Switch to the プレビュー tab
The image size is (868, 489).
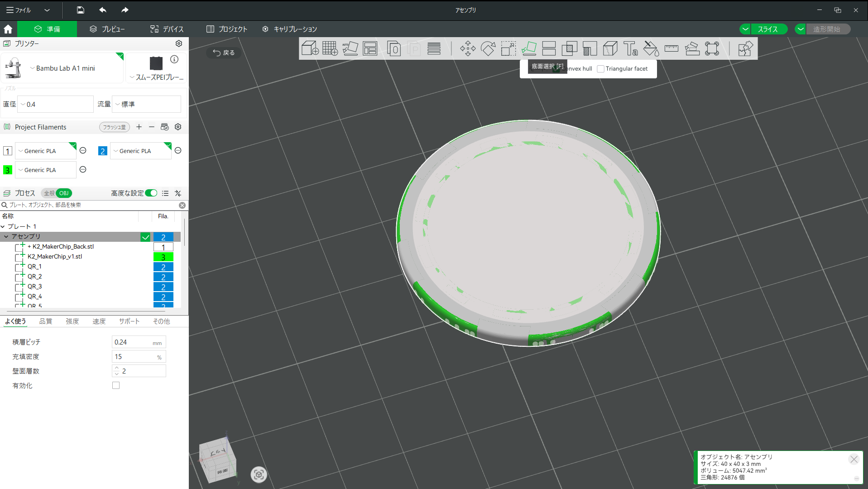pos(107,29)
